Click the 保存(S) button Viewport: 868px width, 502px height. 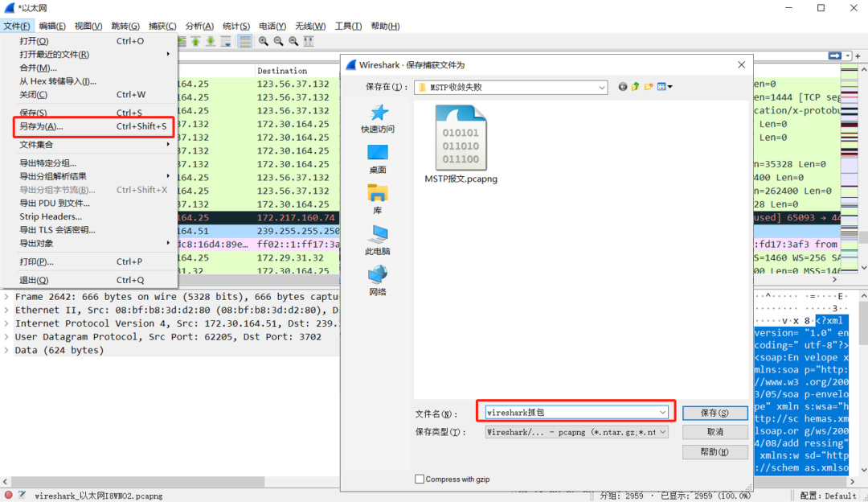[714, 413]
